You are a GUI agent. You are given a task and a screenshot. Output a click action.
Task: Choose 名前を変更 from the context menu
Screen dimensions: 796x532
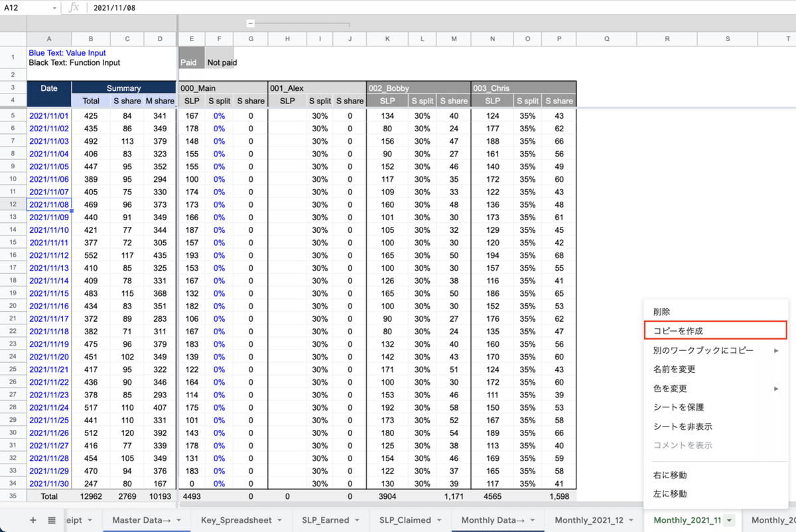[x=716, y=369]
